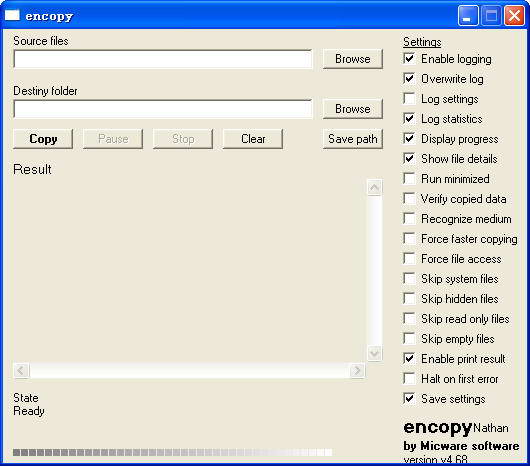Uncheck the Overwrite log option
530x466 pixels.
click(409, 79)
